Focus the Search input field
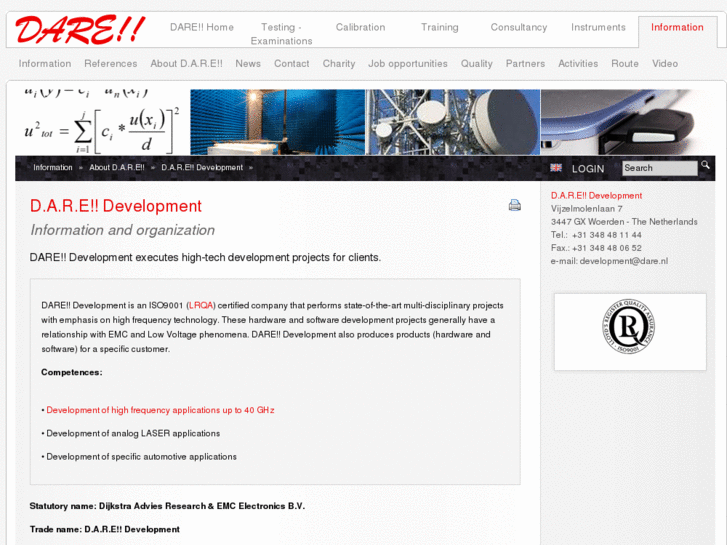Screen dimensions: 727x545 pyautogui.click(x=660, y=168)
